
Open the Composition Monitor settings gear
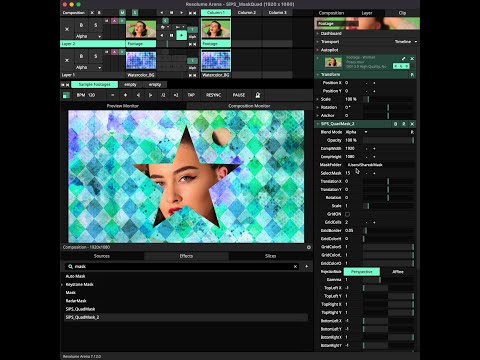tap(309, 247)
